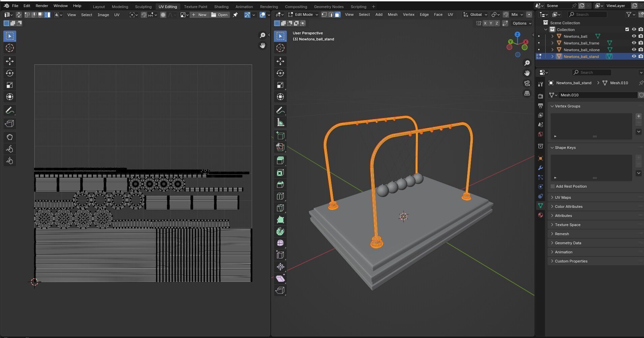The width and height of the screenshot is (644, 338).
Task: Disable render for Newtons_ball_stand
Action: (x=641, y=57)
